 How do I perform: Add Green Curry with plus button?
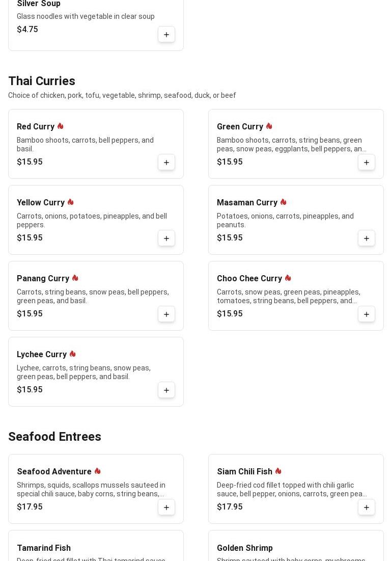pyautogui.click(x=367, y=163)
